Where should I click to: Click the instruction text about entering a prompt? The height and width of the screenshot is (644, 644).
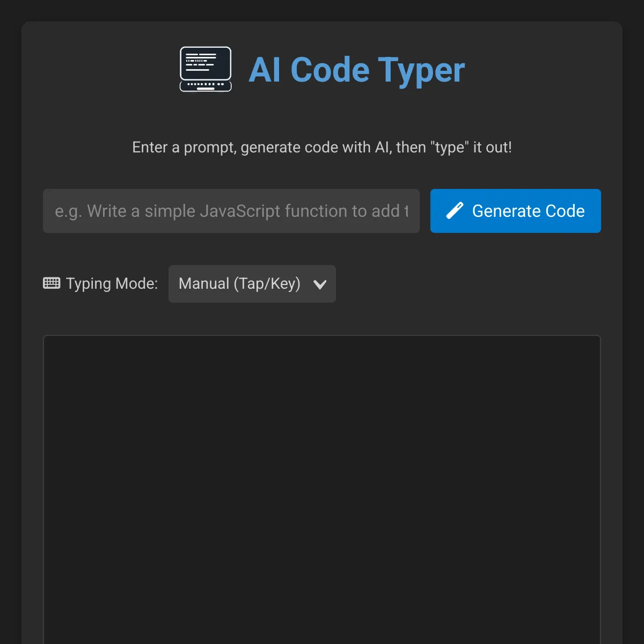click(x=322, y=147)
